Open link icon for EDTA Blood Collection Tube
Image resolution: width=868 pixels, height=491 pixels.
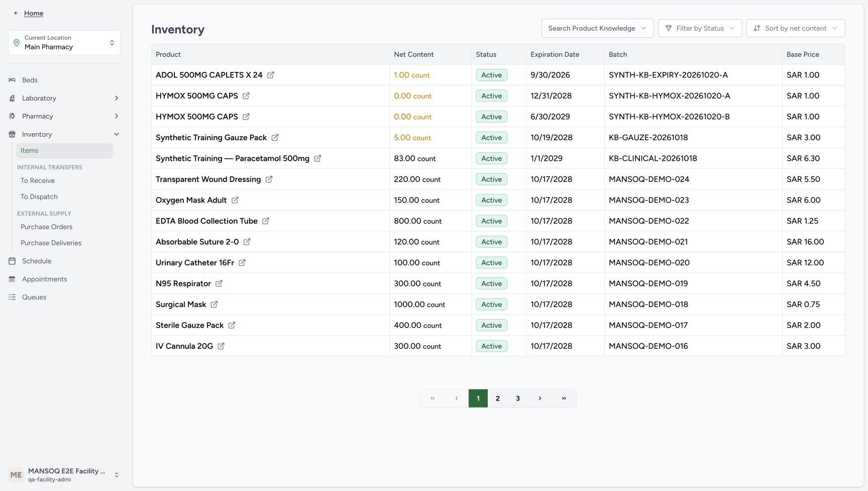pos(266,221)
